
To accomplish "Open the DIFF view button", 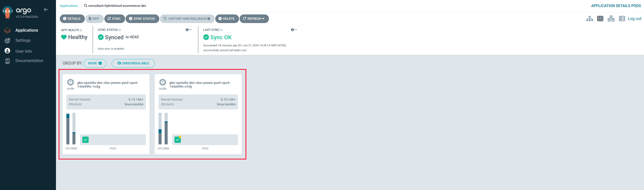I will tap(94, 18).
